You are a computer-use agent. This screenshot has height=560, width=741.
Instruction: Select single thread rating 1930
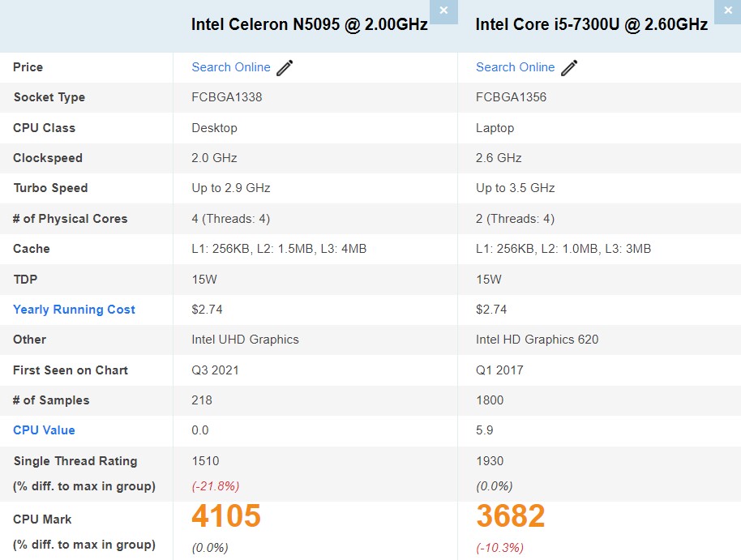click(490, 461)
